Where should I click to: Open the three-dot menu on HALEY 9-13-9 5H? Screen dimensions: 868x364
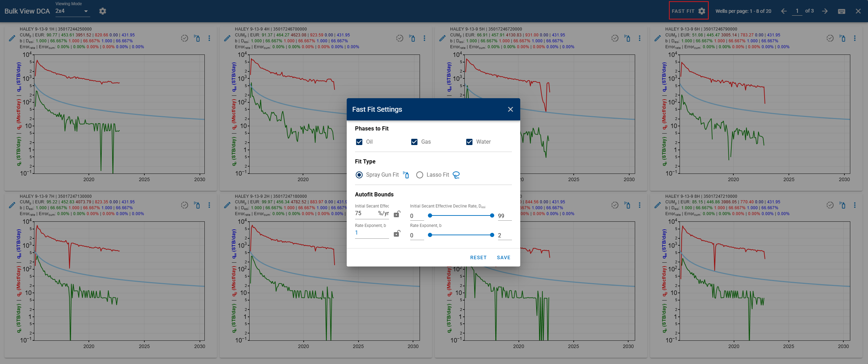click(639, 38)
